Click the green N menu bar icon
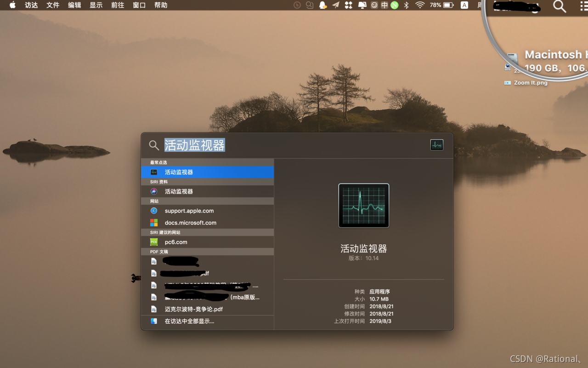This screenshot has height=368, width=588. coord(395,5)
